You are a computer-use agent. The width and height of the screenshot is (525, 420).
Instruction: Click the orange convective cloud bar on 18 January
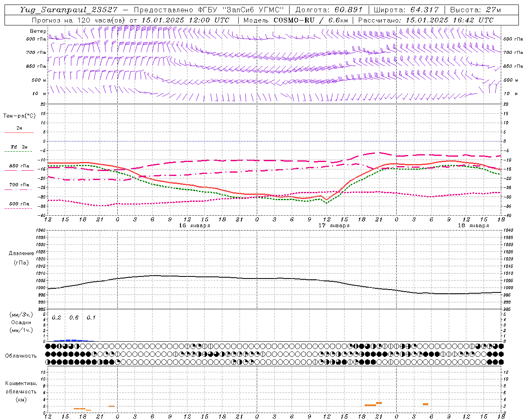(x=426, y=404)
